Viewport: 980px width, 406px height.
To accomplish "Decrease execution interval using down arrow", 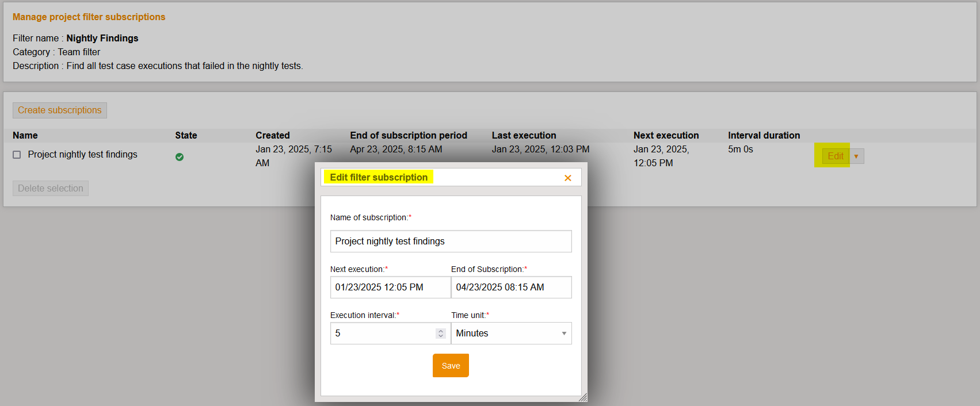I will pyautogui.click(x=441, y=336).
